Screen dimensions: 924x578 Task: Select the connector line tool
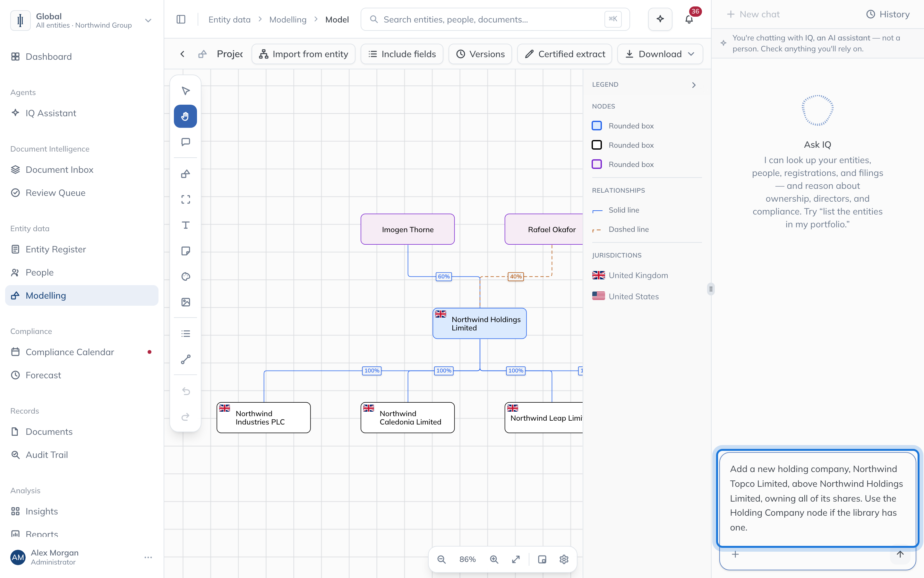click(185, 359)
